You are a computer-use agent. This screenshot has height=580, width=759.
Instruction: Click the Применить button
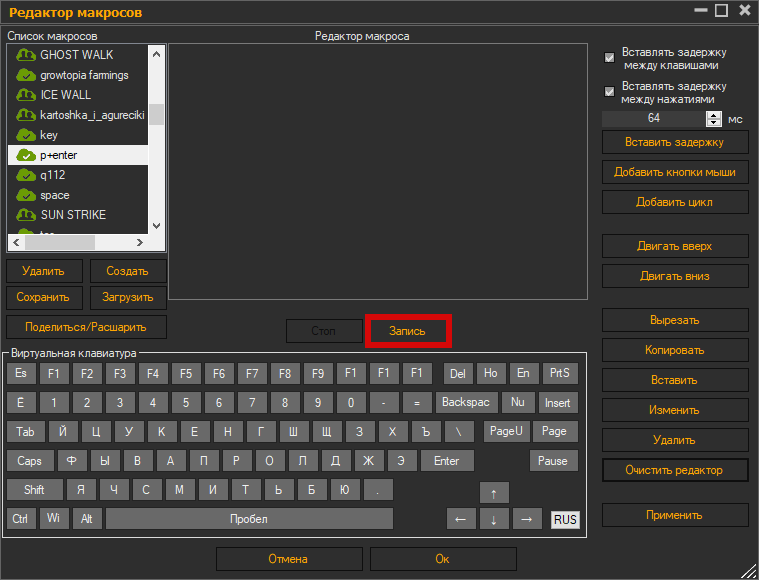(675, 515)
